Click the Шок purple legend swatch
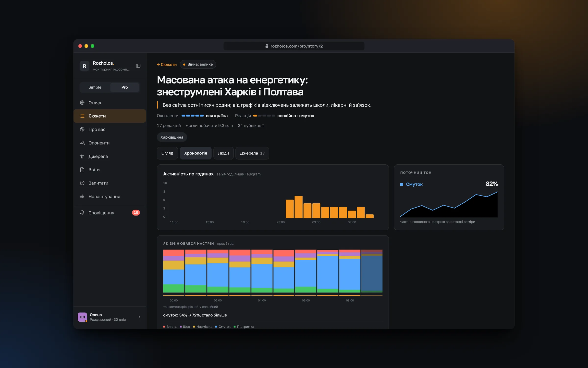The height and width of the screenshot is (368, 588). coord(181,327)
